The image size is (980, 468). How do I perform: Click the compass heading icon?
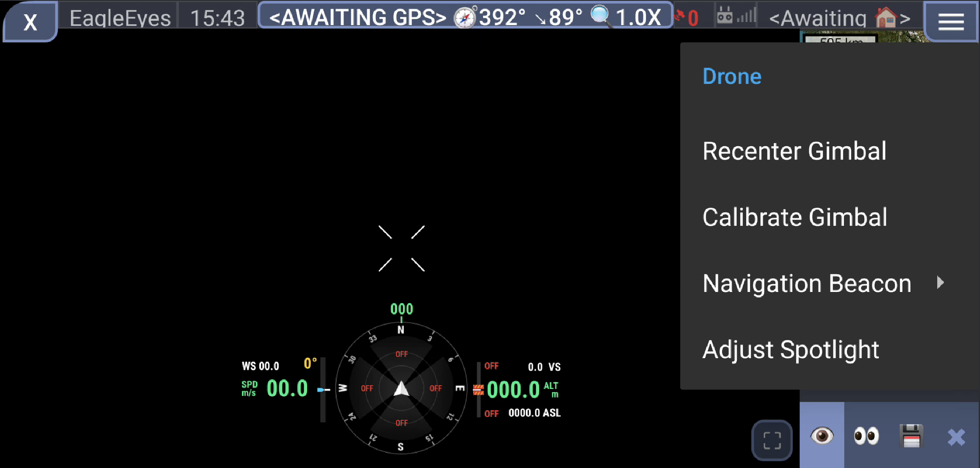tap(465, 18)
